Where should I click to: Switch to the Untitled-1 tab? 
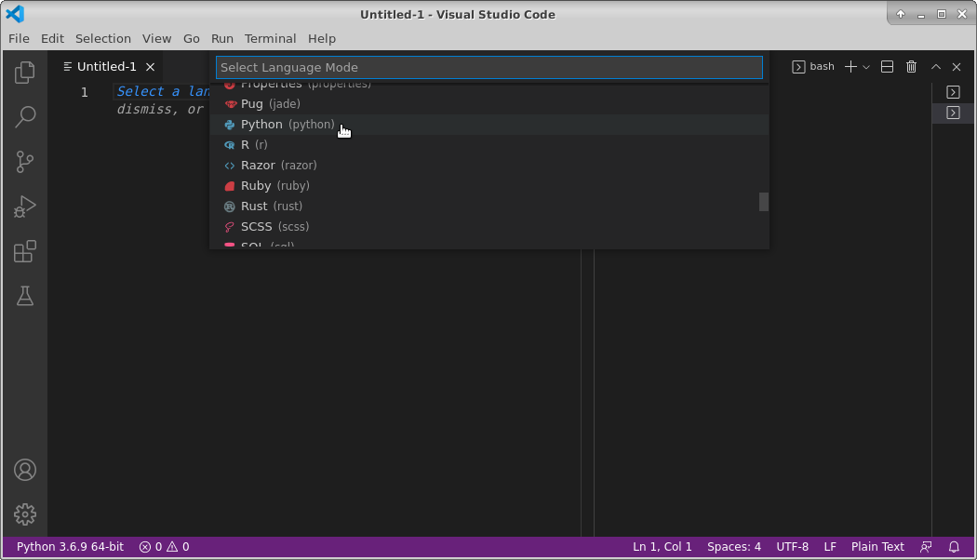pos(105,66)
